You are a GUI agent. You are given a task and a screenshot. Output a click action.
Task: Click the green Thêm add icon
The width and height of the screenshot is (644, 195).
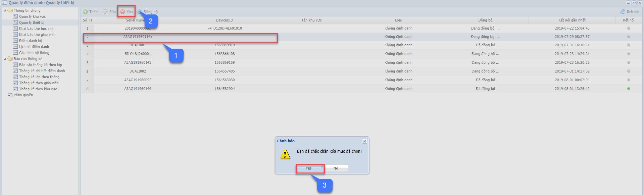click(x=85, y=12)
